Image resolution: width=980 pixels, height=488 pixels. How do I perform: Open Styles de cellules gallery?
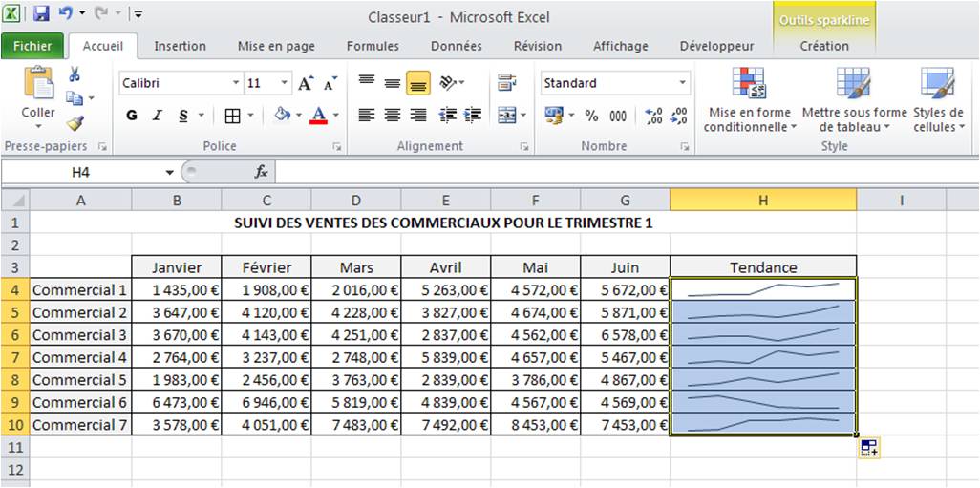pos(939,100)
